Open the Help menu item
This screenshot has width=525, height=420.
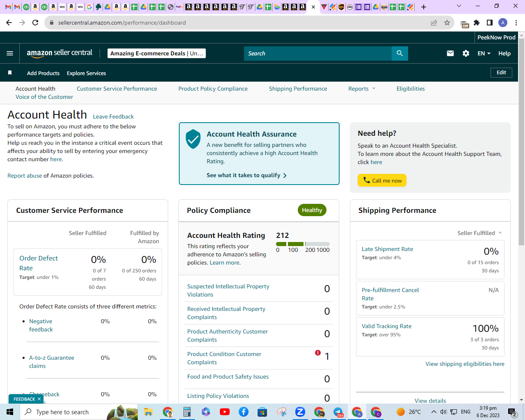504,53
